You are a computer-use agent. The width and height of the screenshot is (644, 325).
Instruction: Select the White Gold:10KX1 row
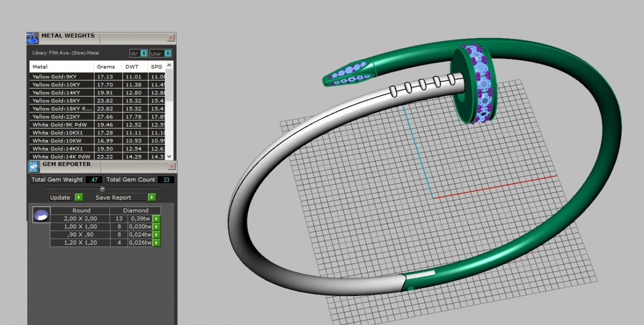pyautogui.click(x=98, y=132)
